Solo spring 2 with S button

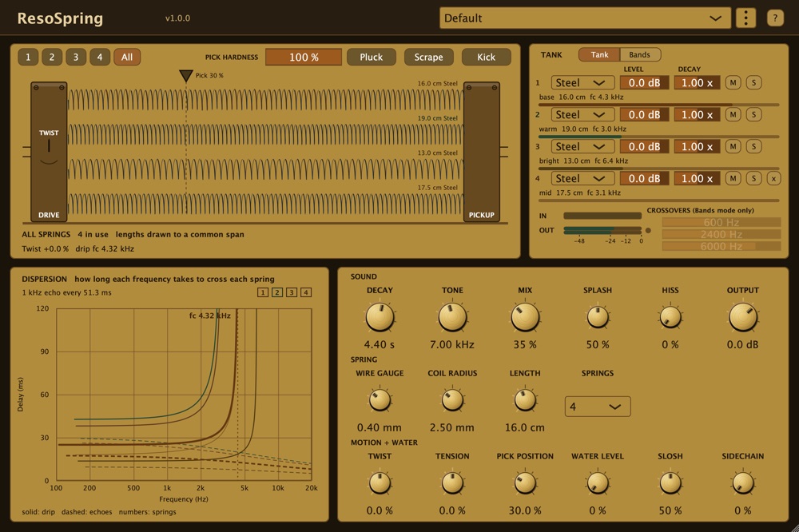(753, 115)
